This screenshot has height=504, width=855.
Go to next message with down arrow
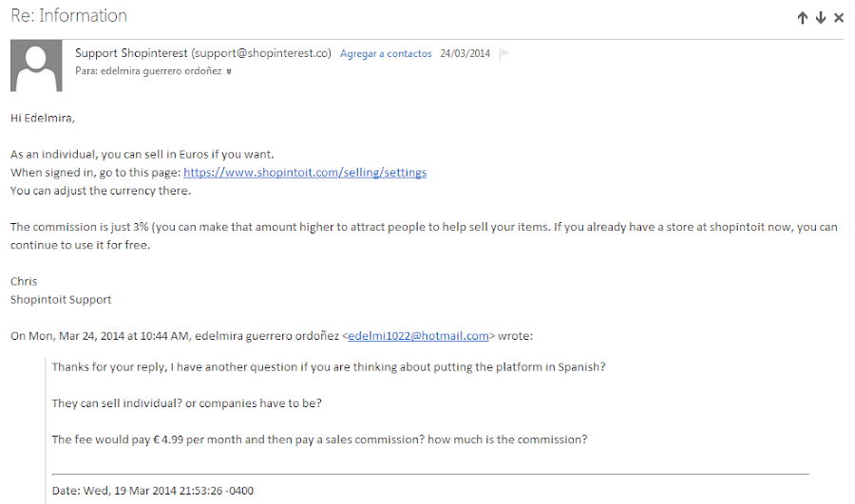tap(820, 18)
